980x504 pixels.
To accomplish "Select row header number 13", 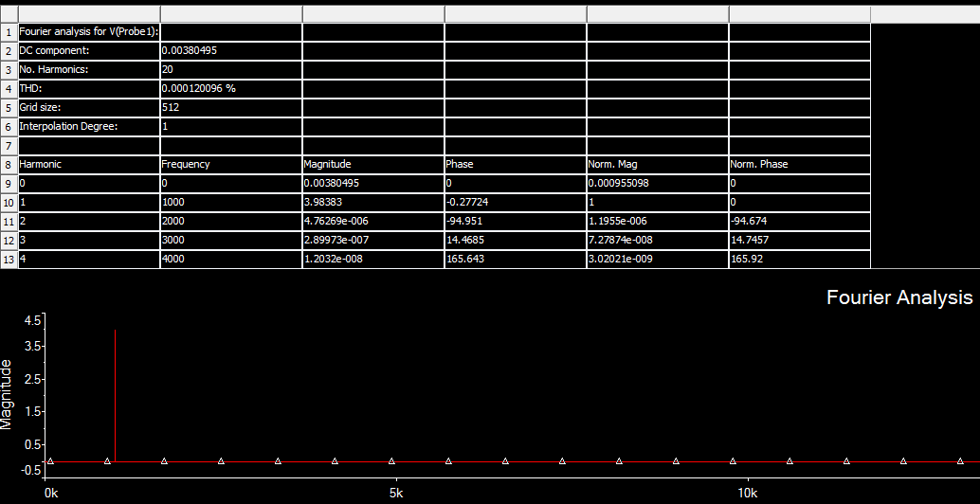I will [9, 259].
